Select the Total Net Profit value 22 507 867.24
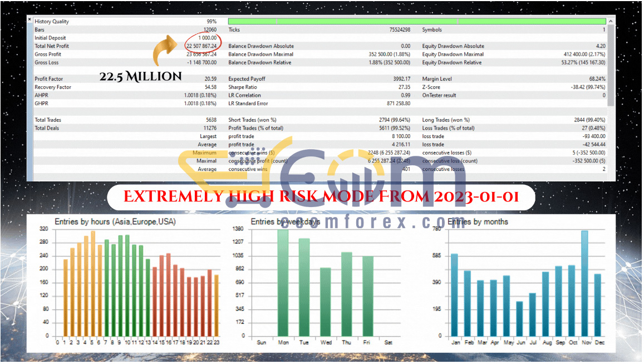This screenshot has width=644, height=364. coord(201,46)
